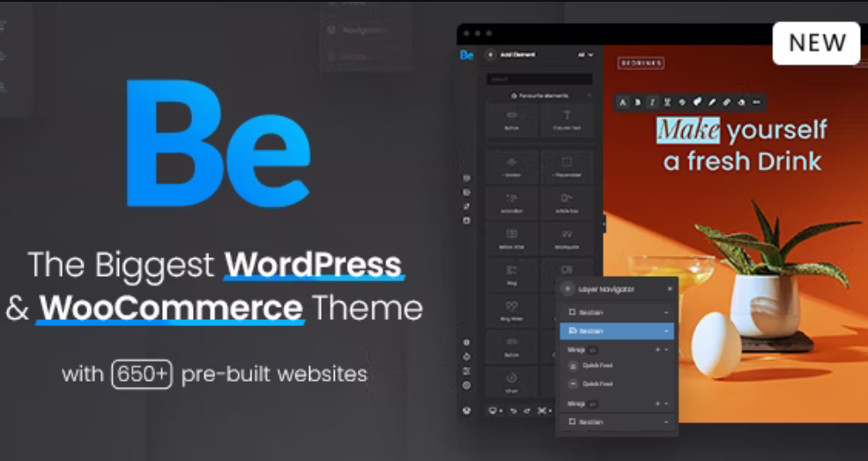Select the Accordion element tile
Viewport: 868px width, 461px height.
(x=511, y=203)
